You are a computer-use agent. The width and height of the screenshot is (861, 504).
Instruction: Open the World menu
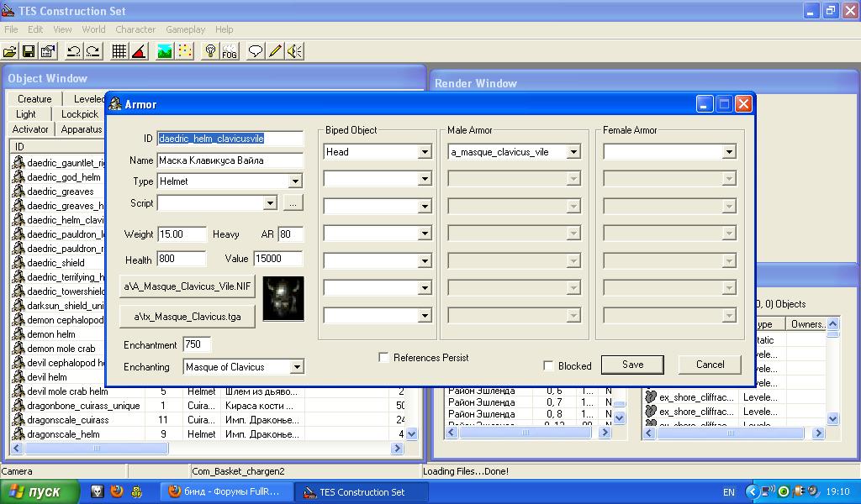(x=94, y=29)
